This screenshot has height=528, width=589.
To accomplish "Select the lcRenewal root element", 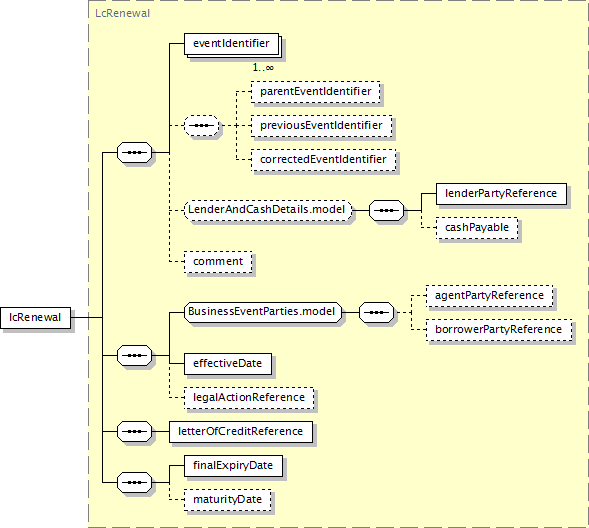I will pyautogui.click(x=35, y=318).
